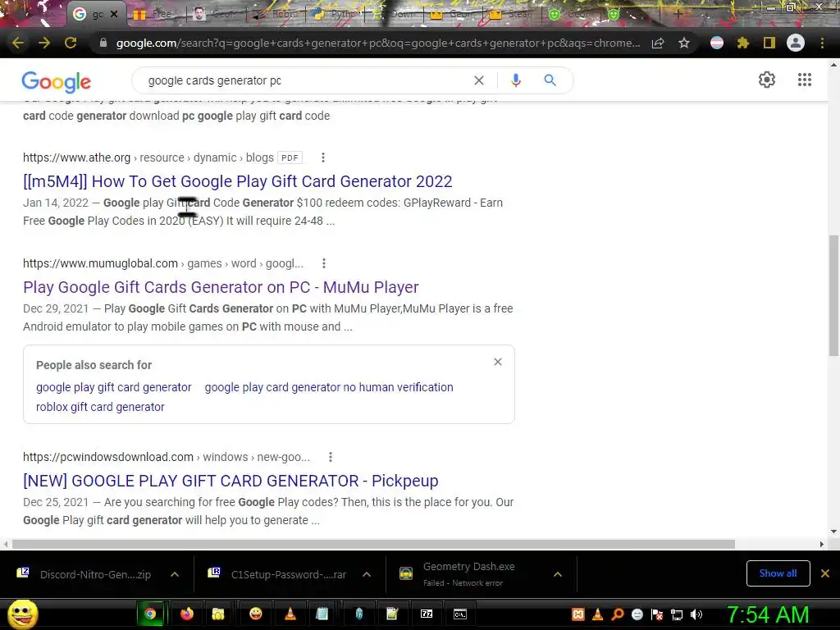Close the active Google search tab
840x630 pixels.
[x=114, y=15]
